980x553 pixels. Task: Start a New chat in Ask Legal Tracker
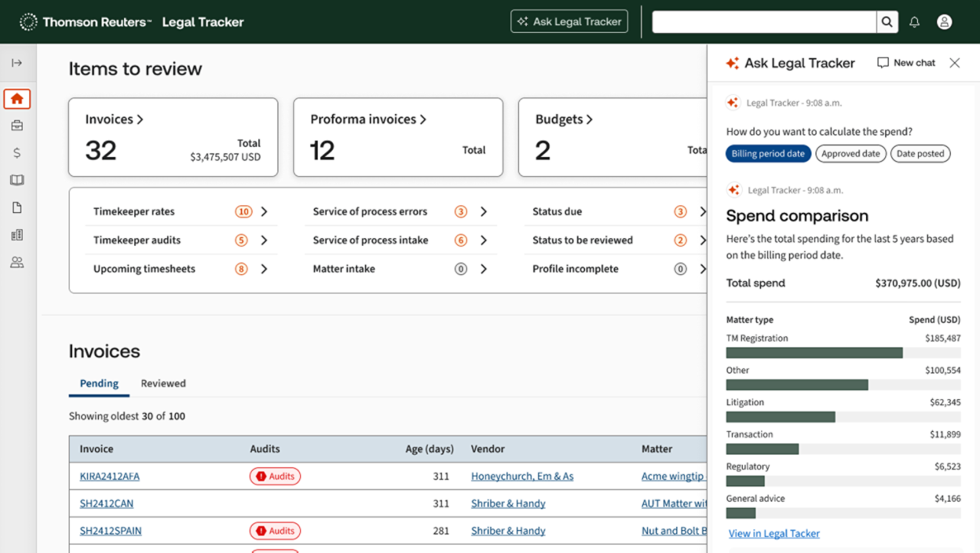click(906, 63)
